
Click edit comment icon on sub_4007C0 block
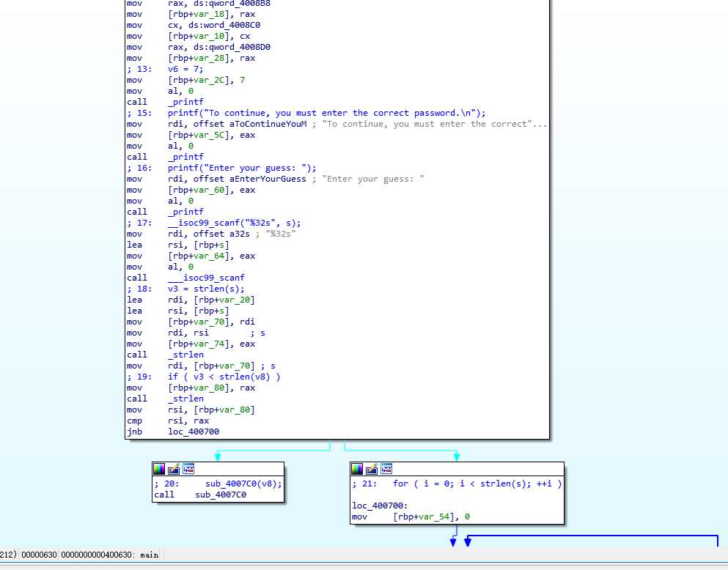174,469
